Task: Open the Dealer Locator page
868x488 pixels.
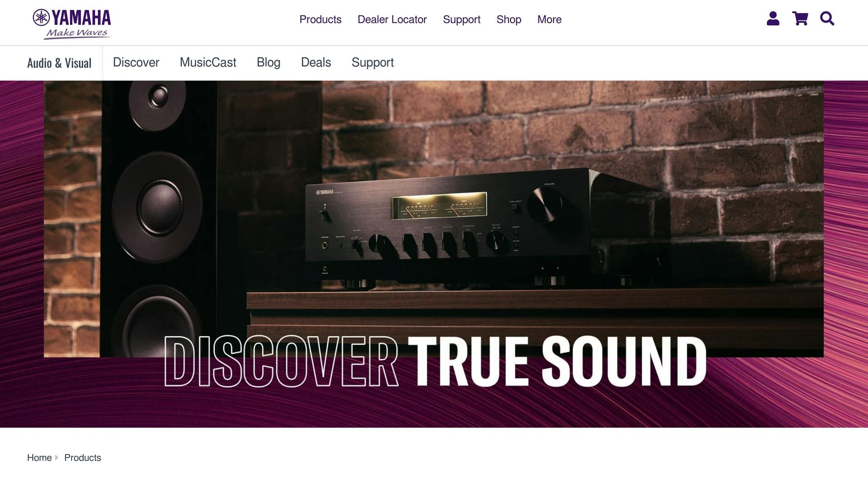Action: (392, 19)
